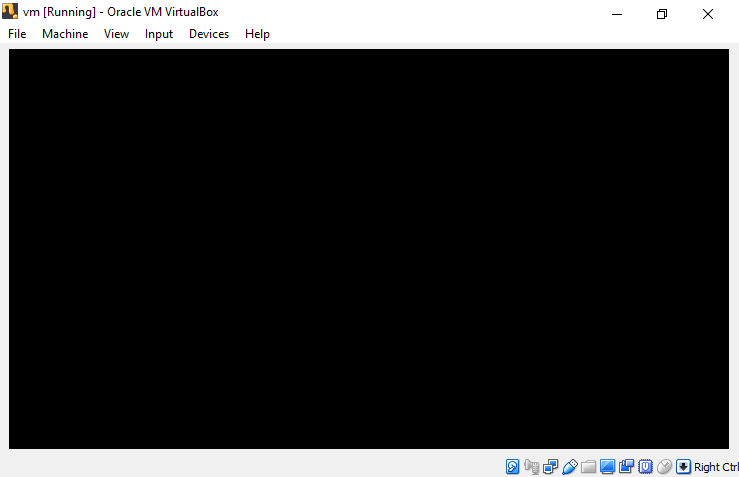Click the Right Ctrl host key label
Screen dimensions: 739x477
pyautogui.click(x=716, y=467)
